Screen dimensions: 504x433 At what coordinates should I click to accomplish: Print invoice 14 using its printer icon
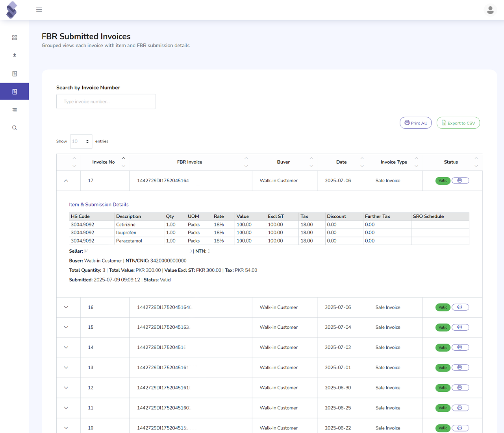point(460,348)
